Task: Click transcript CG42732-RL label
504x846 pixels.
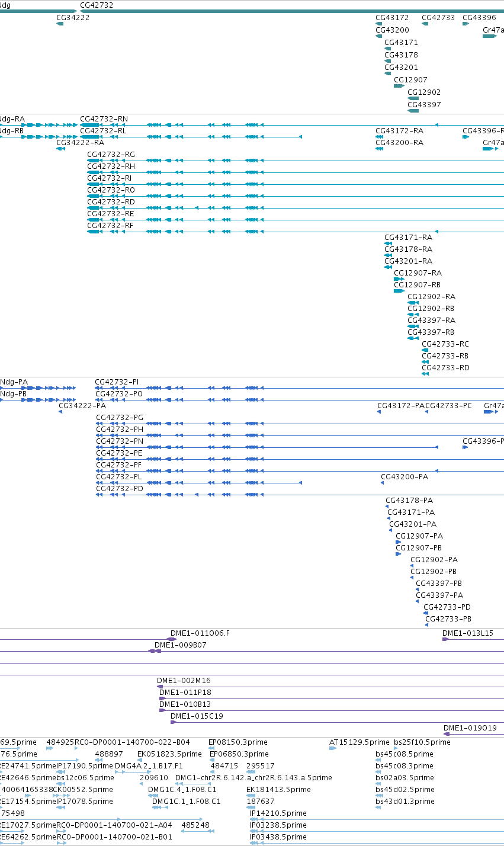Action: (103, 131)
